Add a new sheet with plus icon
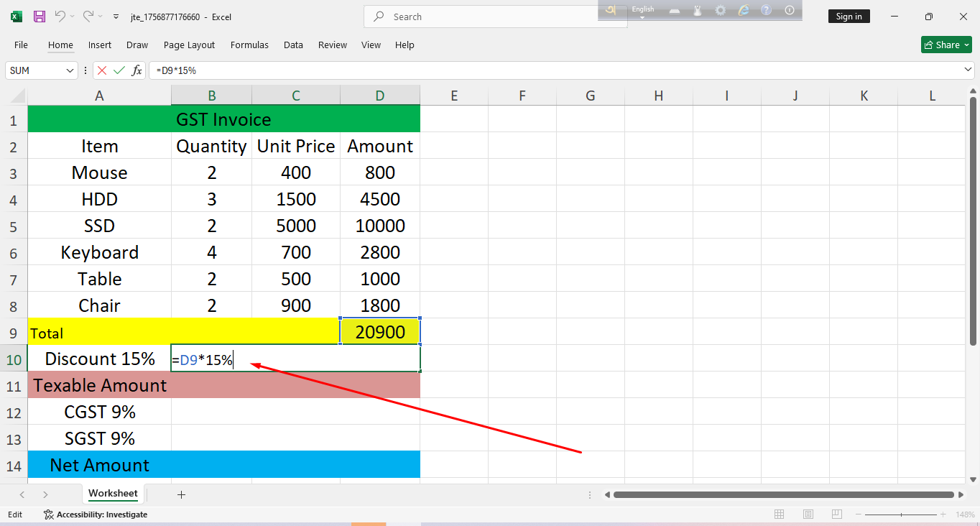The image size is (980, 526). click(x=181, y=494)
